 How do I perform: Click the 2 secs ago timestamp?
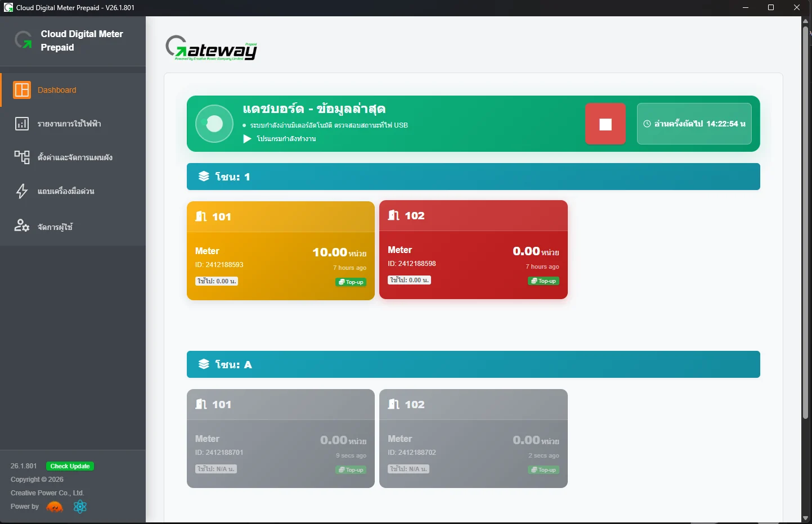tap(544, 455)
